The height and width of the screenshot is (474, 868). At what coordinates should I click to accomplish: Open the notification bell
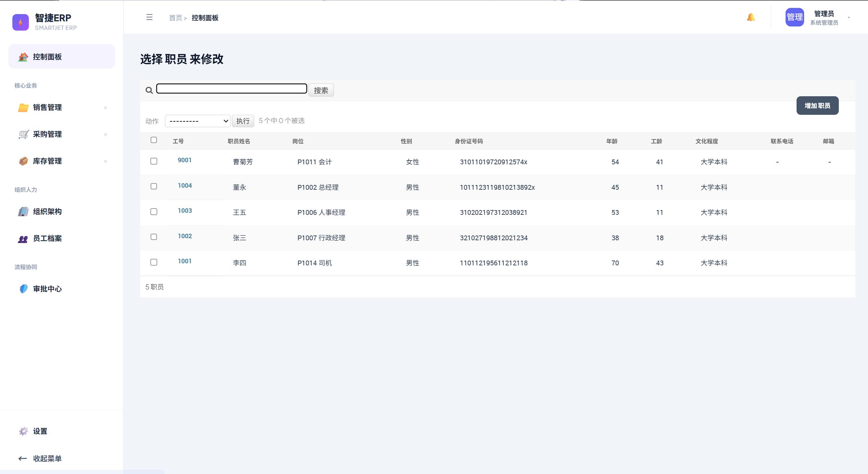[x=751, y=17]
